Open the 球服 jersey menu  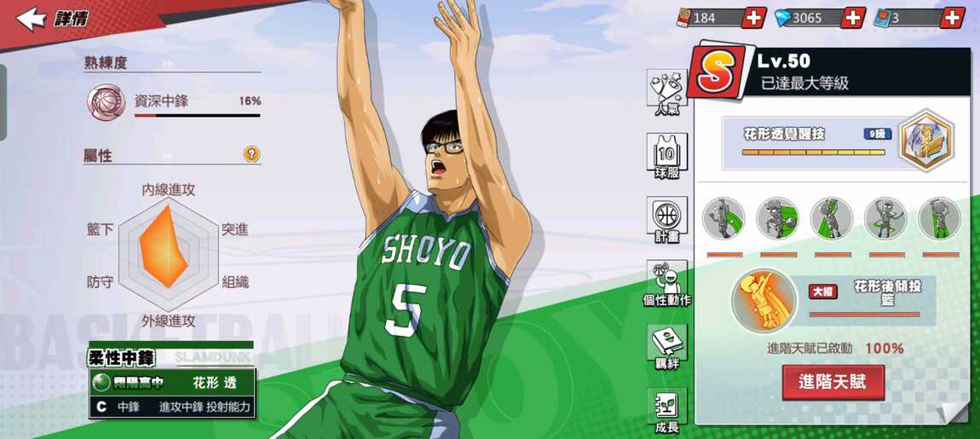pos(667,156)
